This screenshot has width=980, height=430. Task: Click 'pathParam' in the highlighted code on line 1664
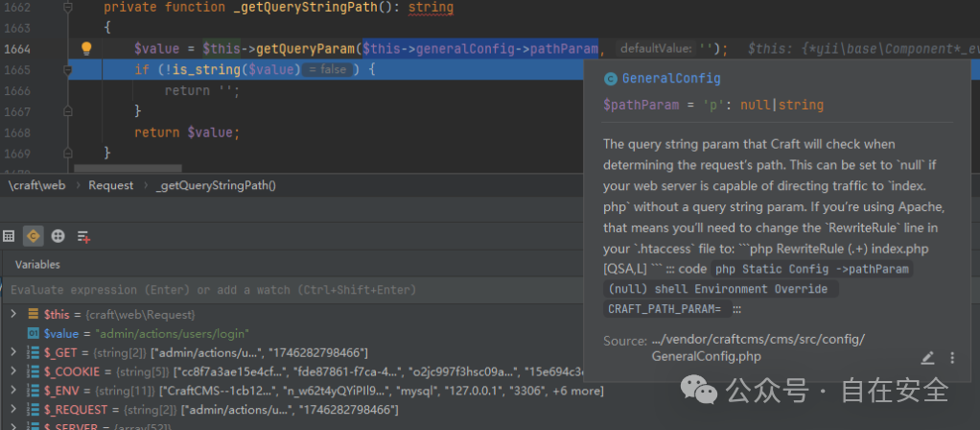tap(564, 49)
